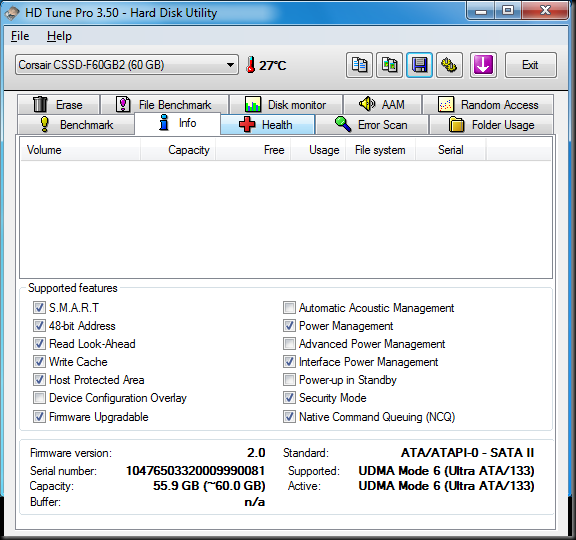The image size is (576, 540).
Task: Click the Supported features group label
Action: (73, 288)
